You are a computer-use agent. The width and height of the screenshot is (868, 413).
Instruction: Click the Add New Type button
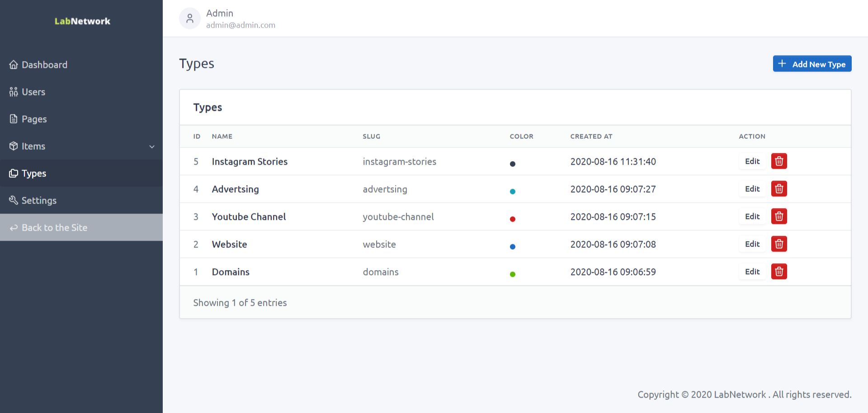tap(812, 64)
